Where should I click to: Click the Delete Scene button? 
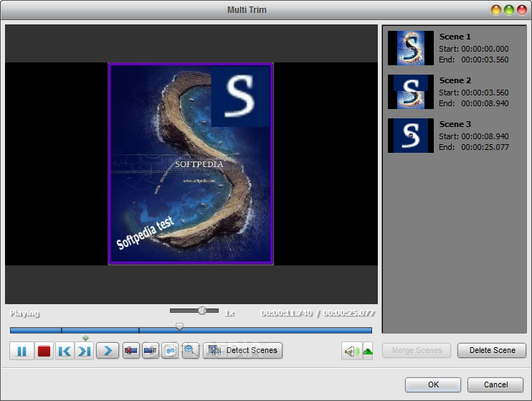(492, 350)
